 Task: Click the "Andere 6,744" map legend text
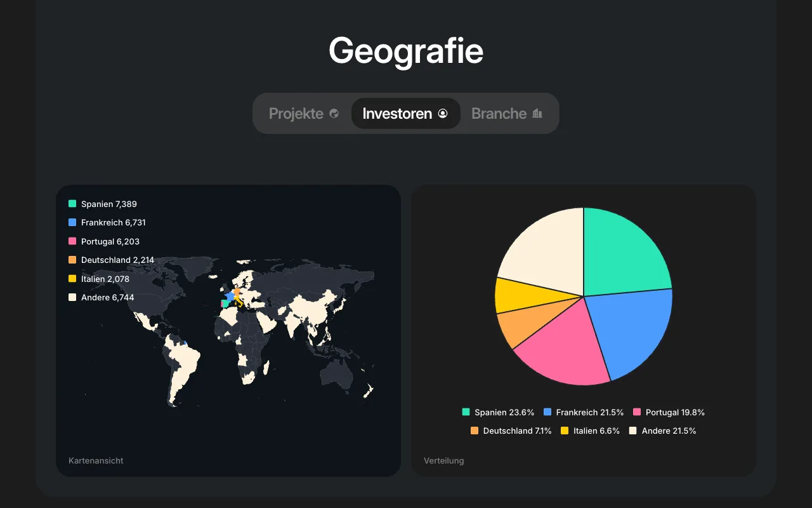pos(108,297)
